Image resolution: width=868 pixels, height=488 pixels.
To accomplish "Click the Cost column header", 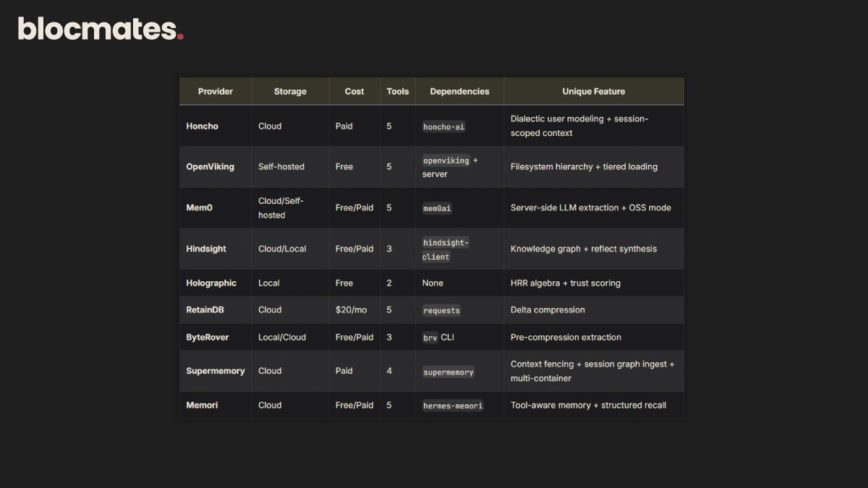I will pos(354,92).
